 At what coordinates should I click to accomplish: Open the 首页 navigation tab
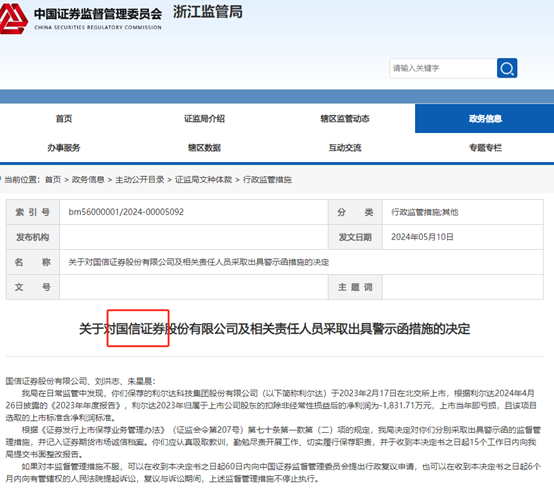pos(64,119)
